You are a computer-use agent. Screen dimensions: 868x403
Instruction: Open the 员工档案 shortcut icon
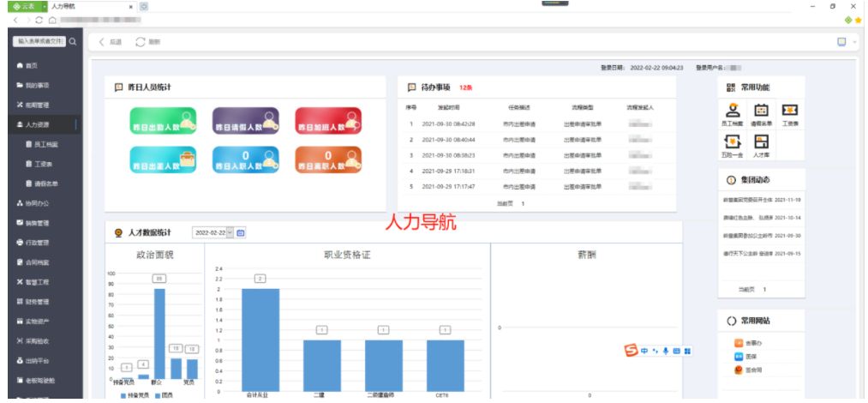(733, 116)
